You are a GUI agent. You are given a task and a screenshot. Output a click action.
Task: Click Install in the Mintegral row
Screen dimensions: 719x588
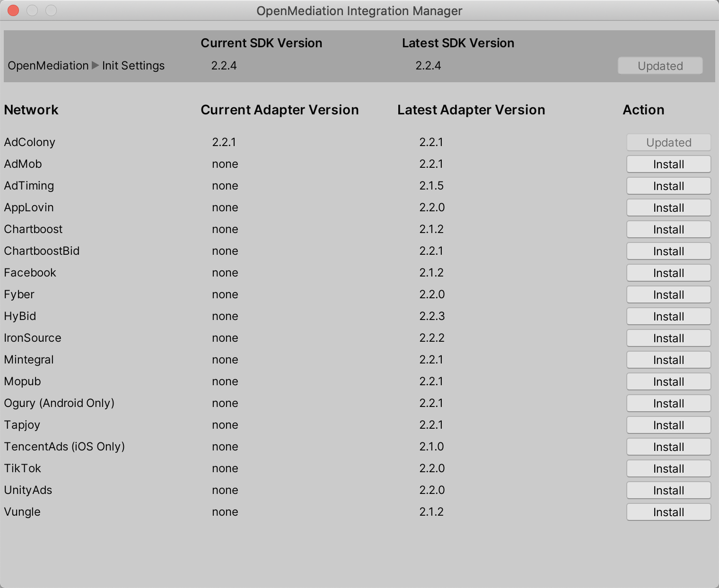tap(668, 360)
